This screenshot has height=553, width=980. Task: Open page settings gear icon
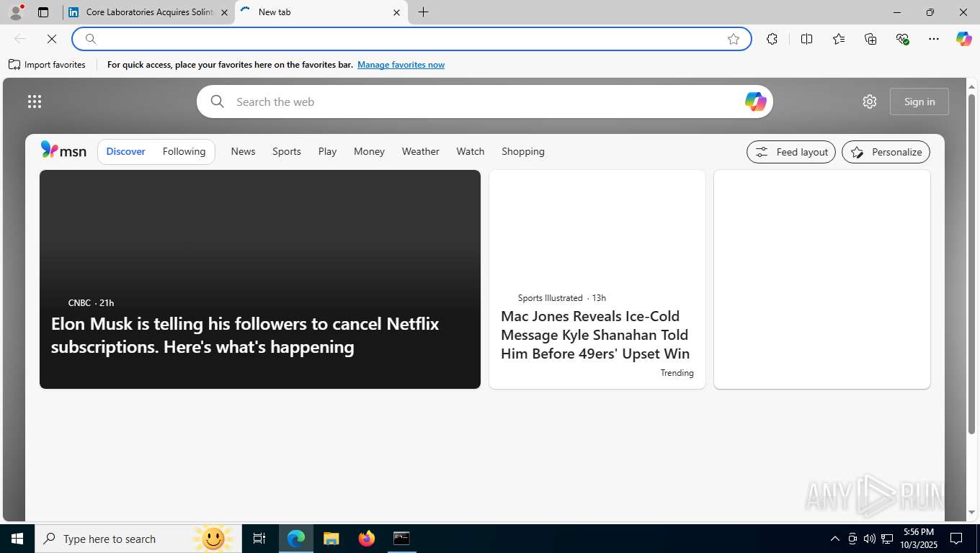pos(870,102)
